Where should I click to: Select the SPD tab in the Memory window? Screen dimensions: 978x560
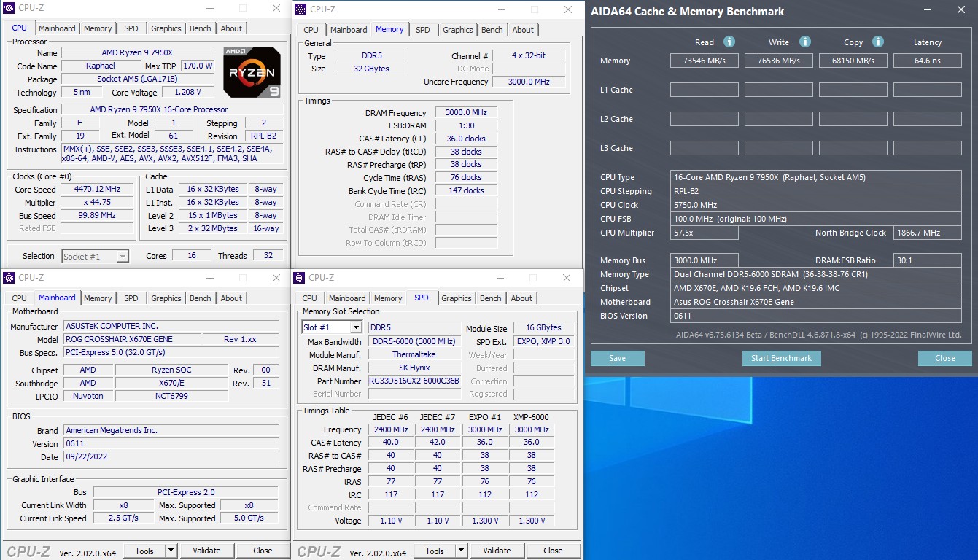point(423,30)
